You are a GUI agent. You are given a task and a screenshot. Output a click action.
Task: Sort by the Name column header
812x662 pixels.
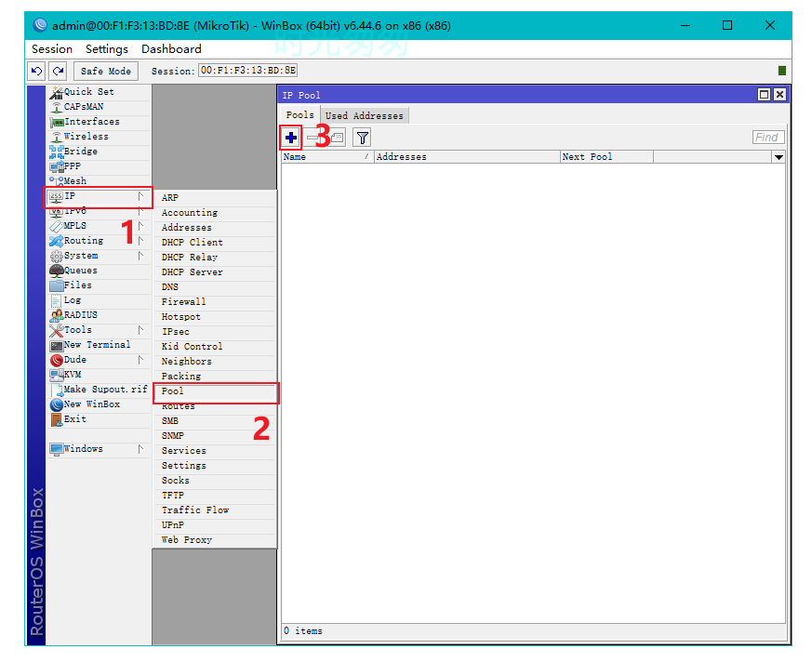(x=327, y=157)
